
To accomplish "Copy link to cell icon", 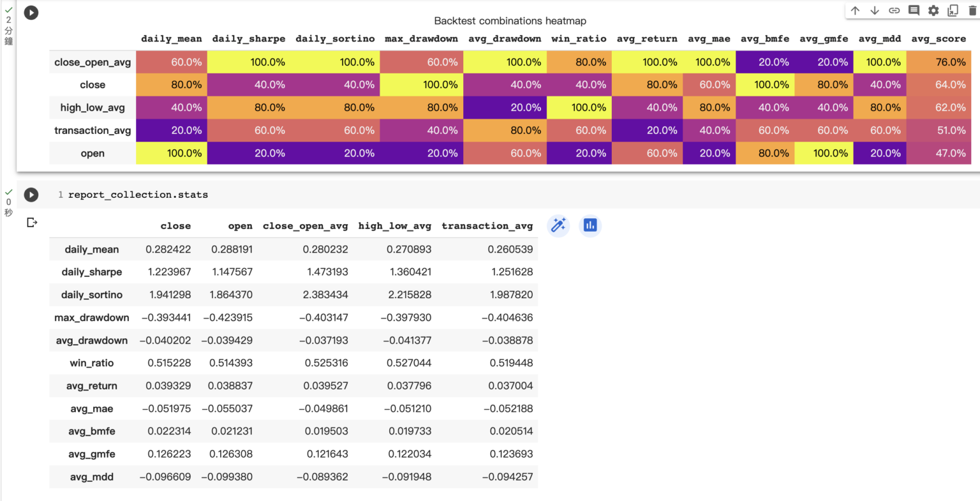I will [x=895, y=10].
